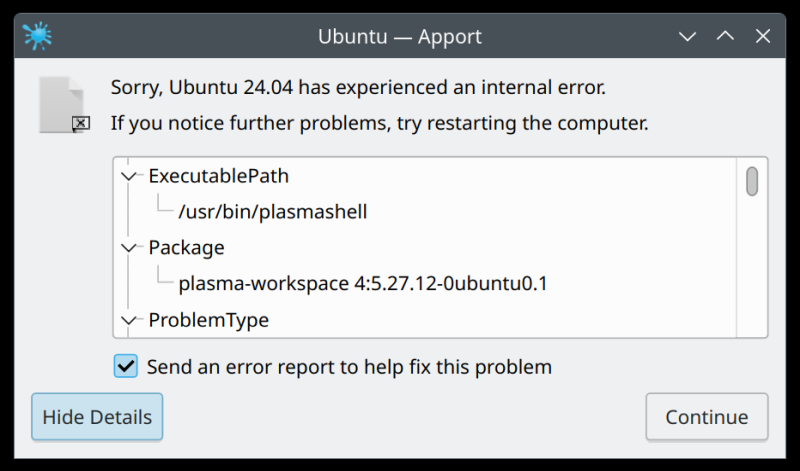Maximize the Apport window with up chevron

pyautogui.click(x=725, y=36)
